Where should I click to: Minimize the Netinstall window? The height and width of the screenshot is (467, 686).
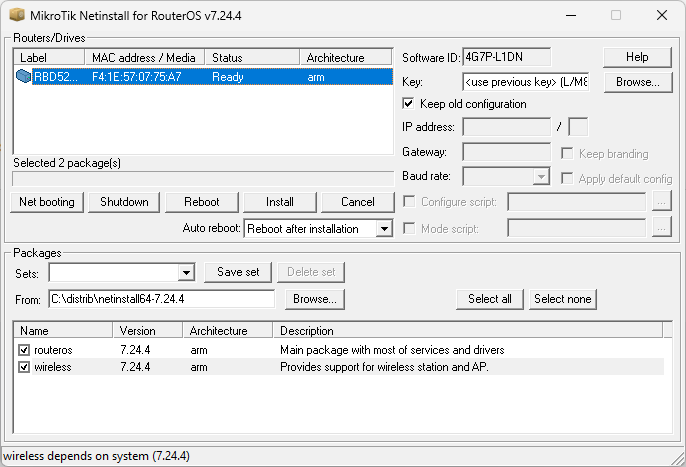[570, 15]
